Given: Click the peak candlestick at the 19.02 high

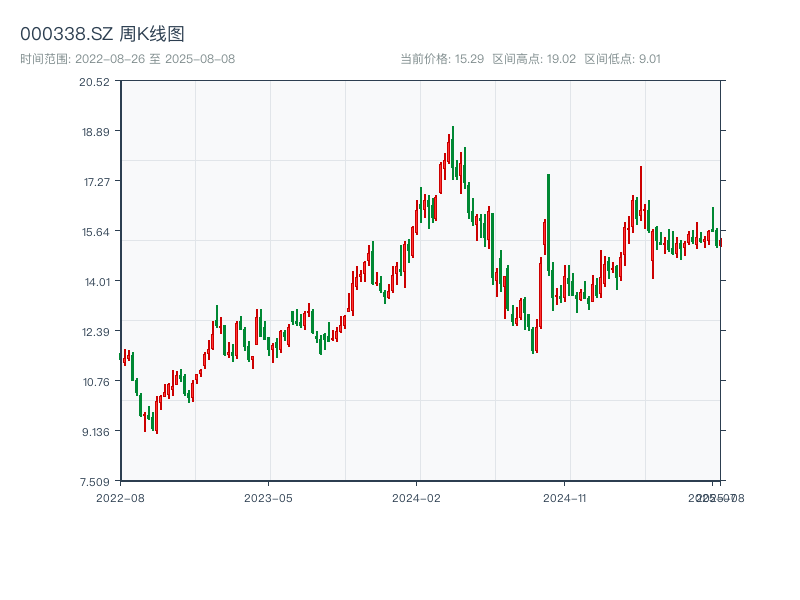Looking at the screenshot, I should (x=453, y=153).
